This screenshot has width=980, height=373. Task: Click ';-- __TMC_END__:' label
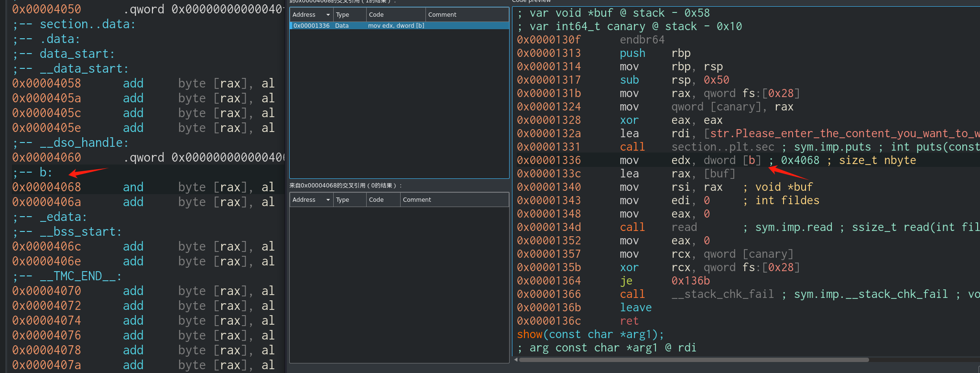pos(67,276)
